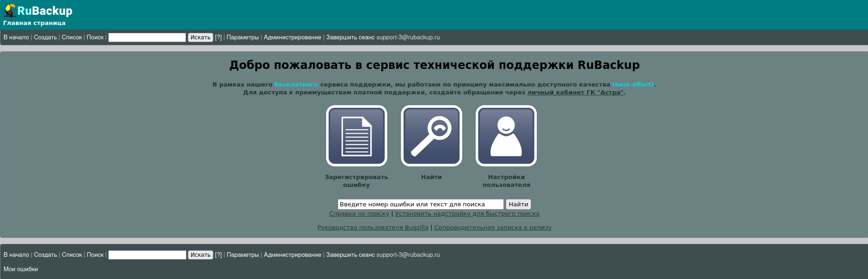Select 'Создать' in the bottom navigation bar
The height and width of the screenshot is (279, 868).
coord(45,255)
